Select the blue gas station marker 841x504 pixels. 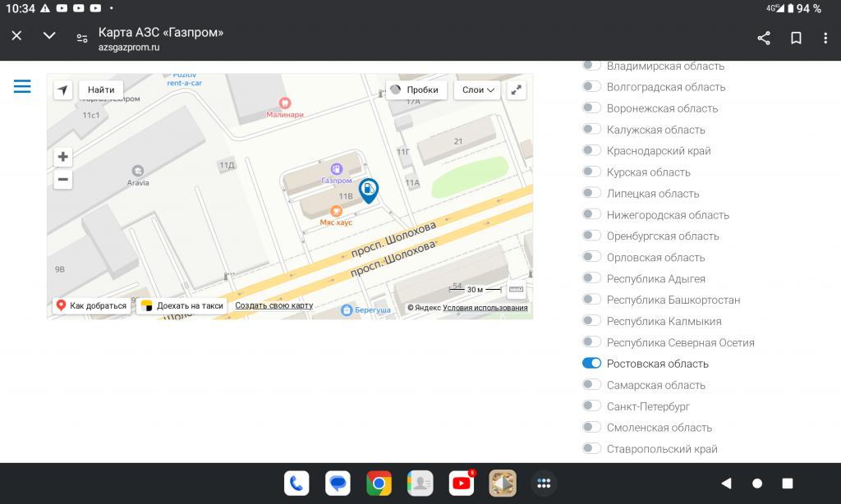point(369,190)
